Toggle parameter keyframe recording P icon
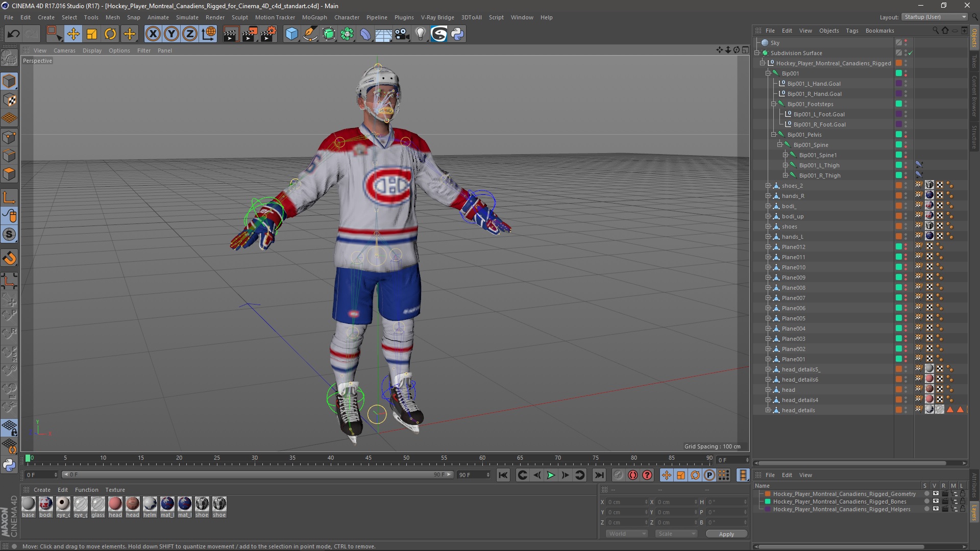Image resolution: width=980 pixels, height=551 pixels. coord(709,475)
